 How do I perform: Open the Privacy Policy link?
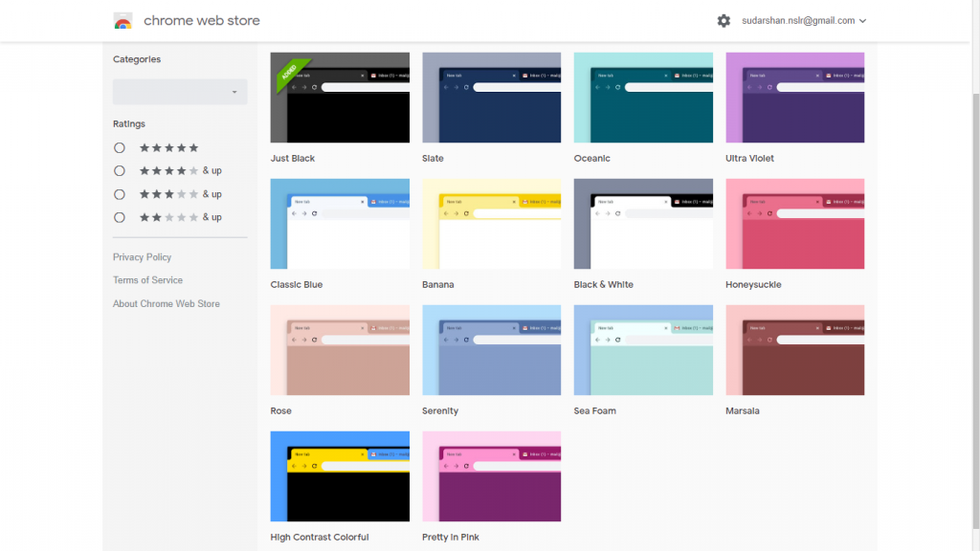coord(142,256)
